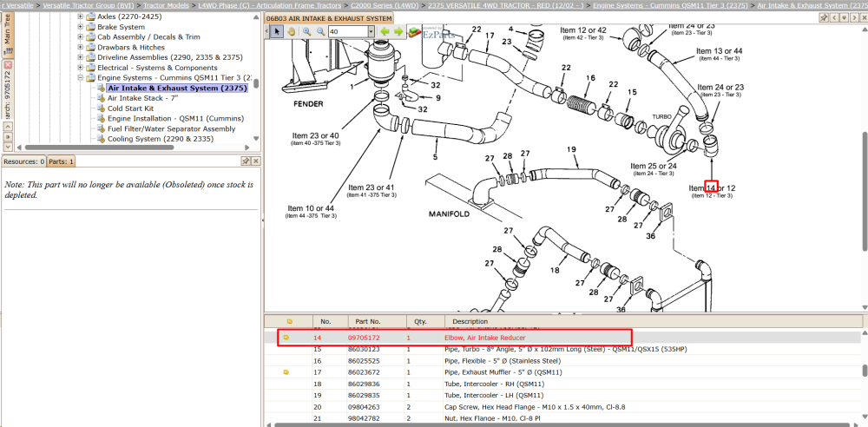This screenshot has width=868, height=427.
Task: Click the note column header icon
Action: 289,321
